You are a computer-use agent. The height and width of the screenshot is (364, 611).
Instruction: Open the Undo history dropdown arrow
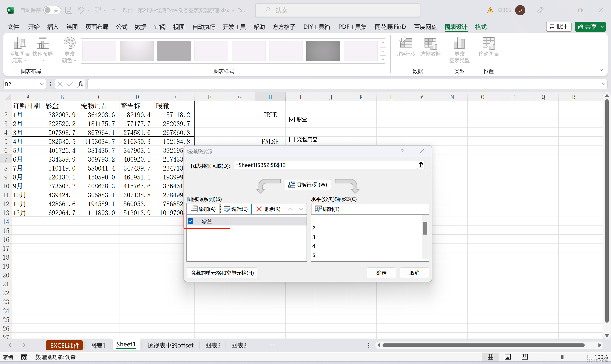click(88, 10)
